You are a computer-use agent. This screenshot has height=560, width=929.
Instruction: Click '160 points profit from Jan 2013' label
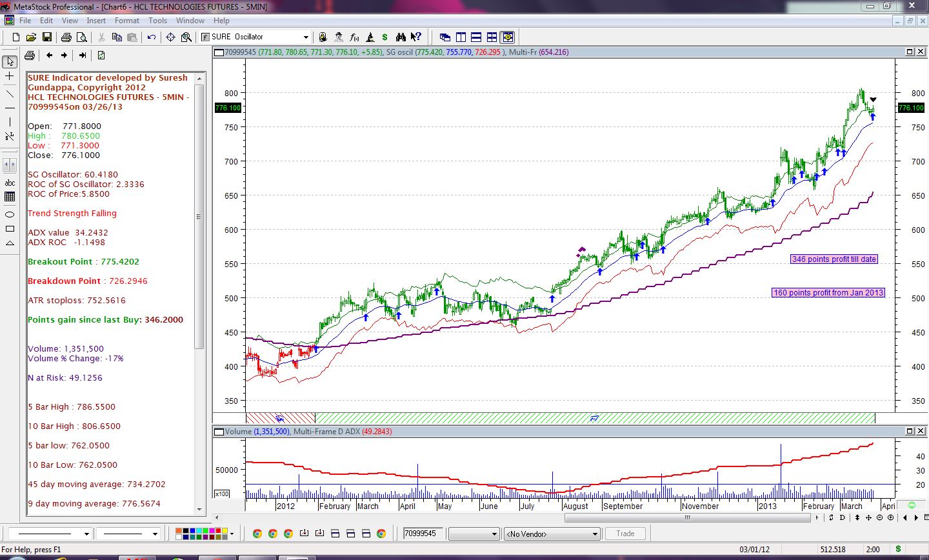(x=828, y=293)
